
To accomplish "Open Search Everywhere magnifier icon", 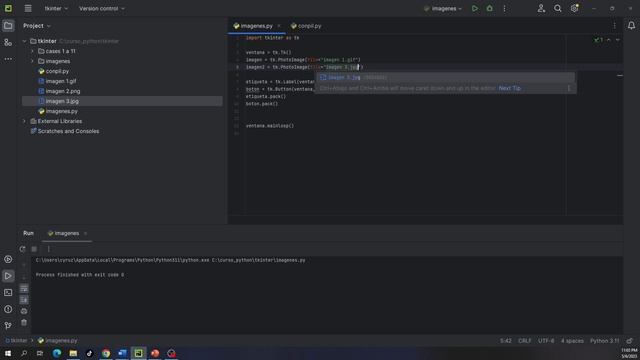I will point(558,8).
